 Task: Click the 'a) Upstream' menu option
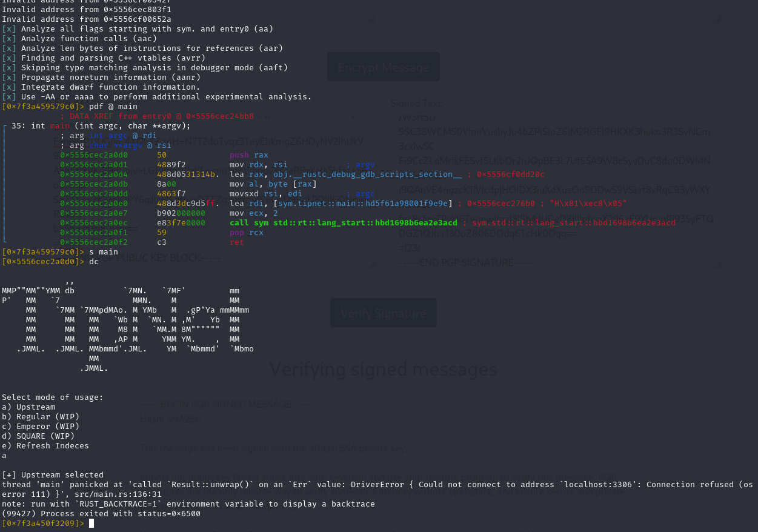pyautogui.click(x=28, y=407)
